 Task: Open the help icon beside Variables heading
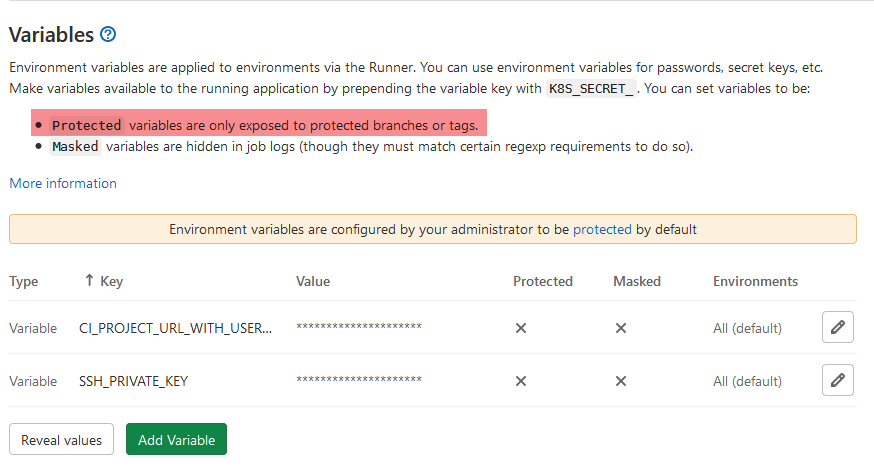[x=109, y=35]
